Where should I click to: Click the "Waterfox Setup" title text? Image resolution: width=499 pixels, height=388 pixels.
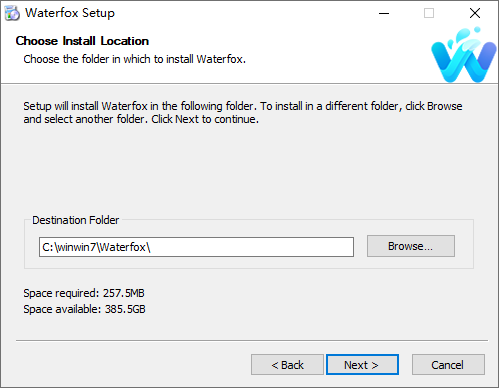(x=70, y=13)
